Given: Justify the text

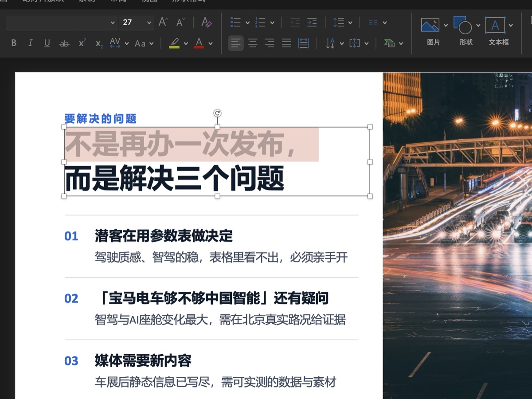Looking at the screenshot, I should 286,43.
